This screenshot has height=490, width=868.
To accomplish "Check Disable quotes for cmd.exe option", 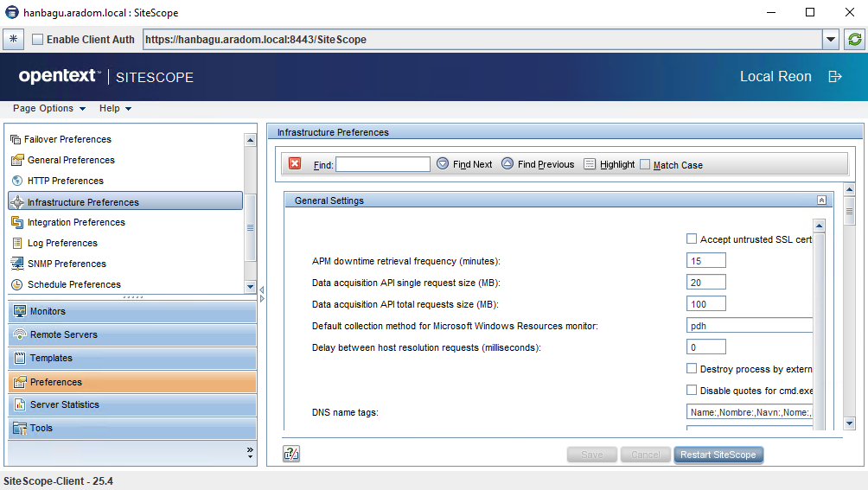I will click(x=692, y=390).
